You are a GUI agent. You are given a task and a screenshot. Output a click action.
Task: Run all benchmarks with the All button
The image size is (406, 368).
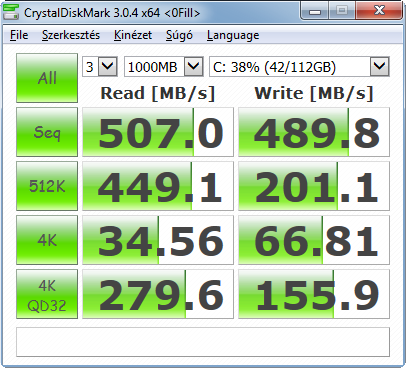point(47,78)
